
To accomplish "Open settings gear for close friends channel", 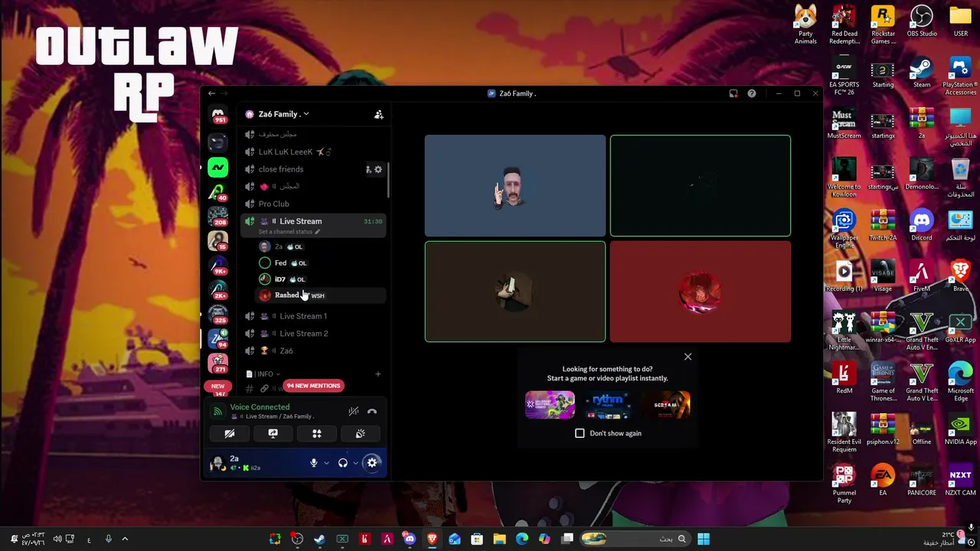I will (378, 169).
